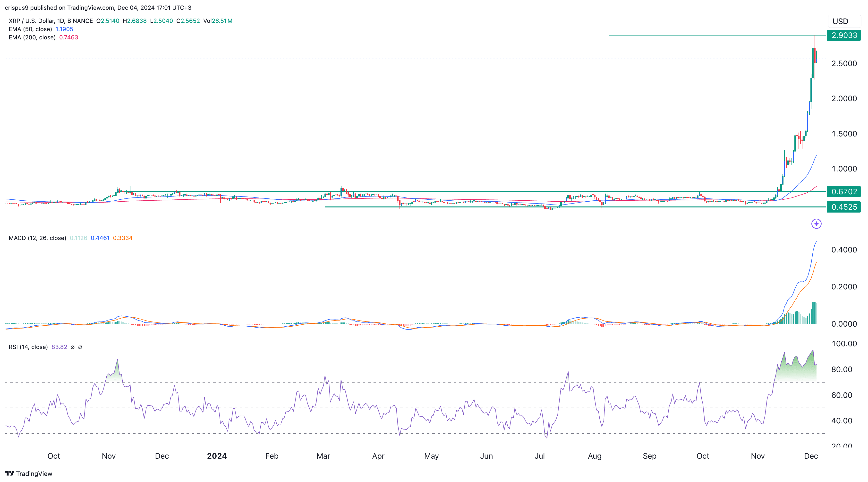868x482 pixels.
Task: Click the EMA (50, close) indicator label
Action: tap(32, 29)
